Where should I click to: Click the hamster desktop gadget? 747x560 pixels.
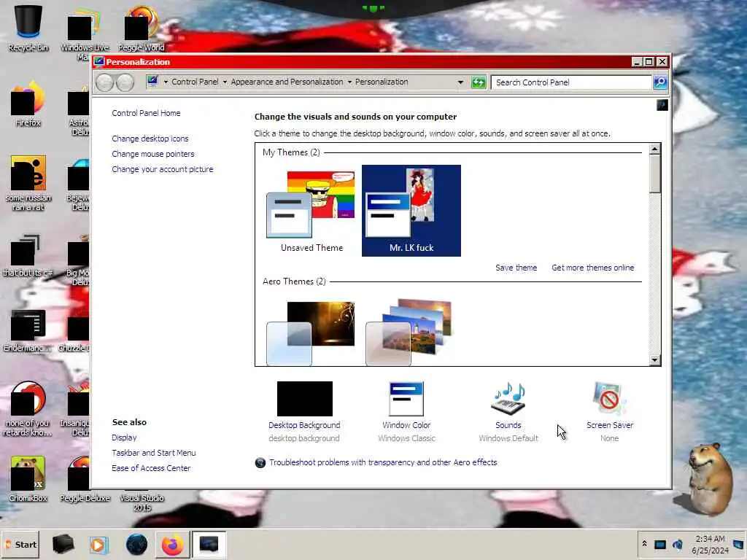(709, 478)
